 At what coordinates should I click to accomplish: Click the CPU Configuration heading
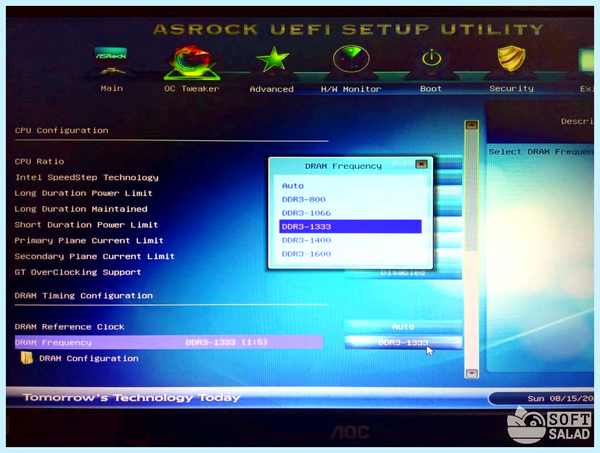61,130
